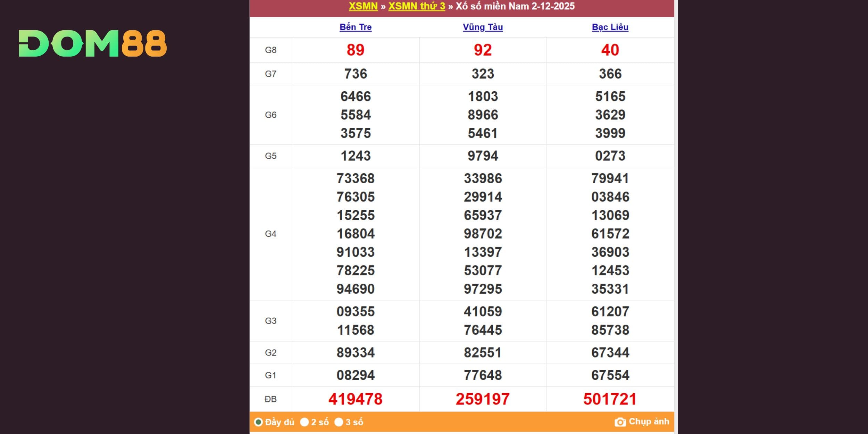
Task: Click the G1 row label
Action: [x=270, y=375]
